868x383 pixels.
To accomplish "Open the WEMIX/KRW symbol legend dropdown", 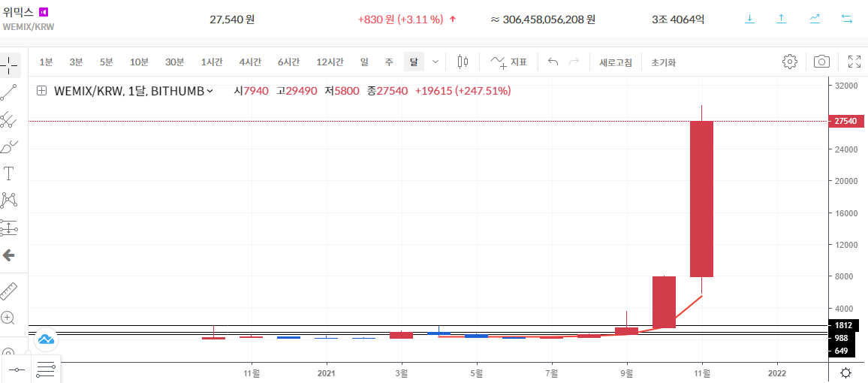I will coord(133,92).
